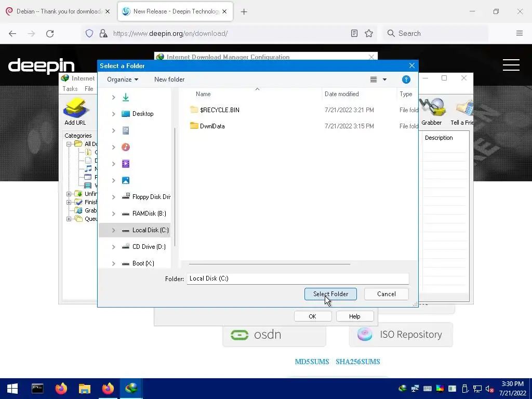The width and height of the screenshot is (532, 399).
Task: Expand the Desktop node chevron
Action: click(114, 114)
